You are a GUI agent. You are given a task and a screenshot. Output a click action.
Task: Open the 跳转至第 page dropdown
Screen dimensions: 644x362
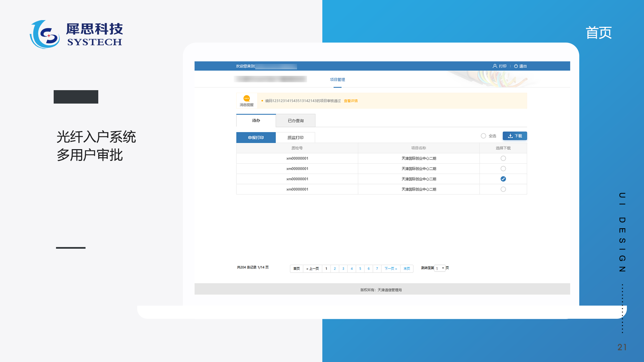click(x=440, y=268)
